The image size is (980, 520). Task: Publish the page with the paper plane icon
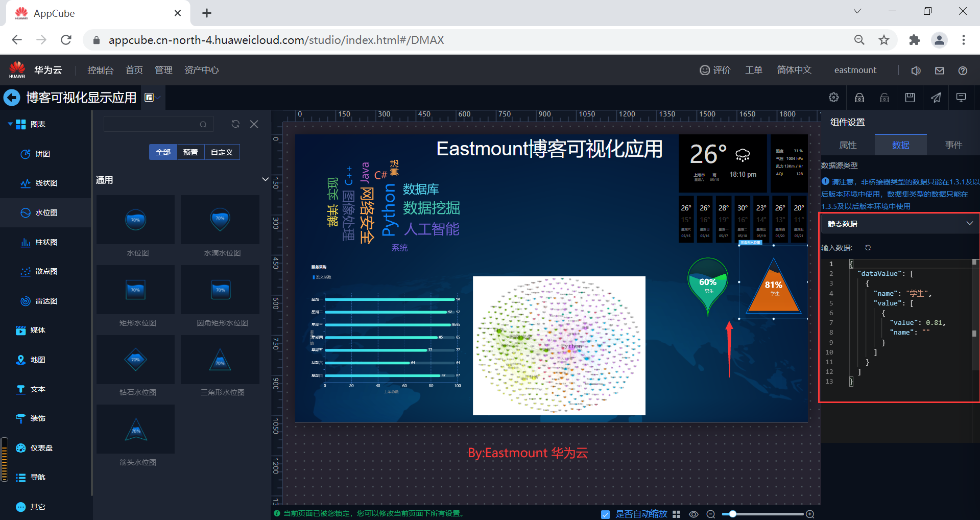tap(936, 98)
